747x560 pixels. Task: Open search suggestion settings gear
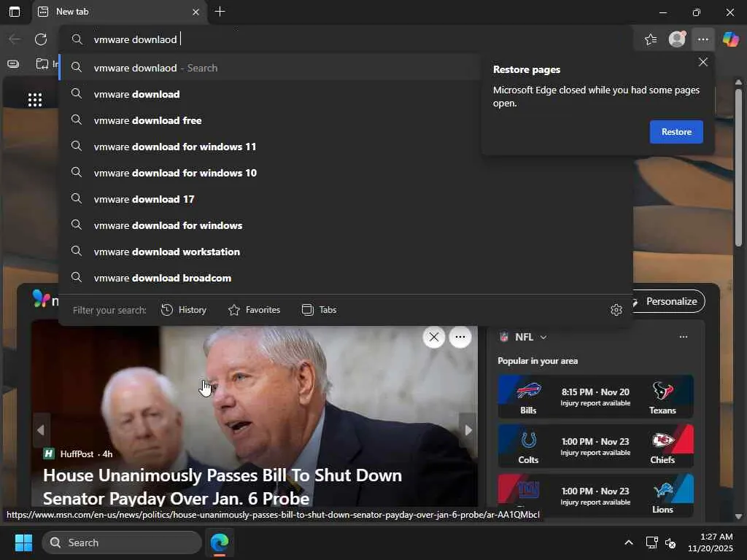(616, 309)
